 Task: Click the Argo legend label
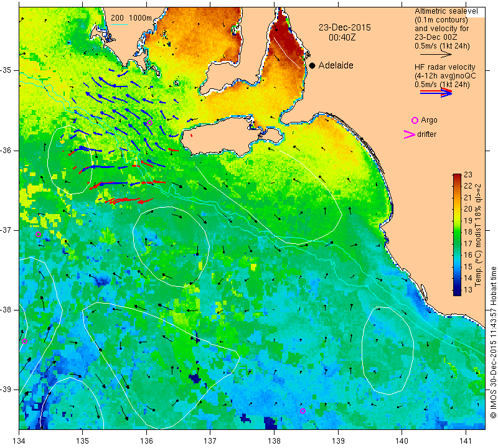click(429, 120)
